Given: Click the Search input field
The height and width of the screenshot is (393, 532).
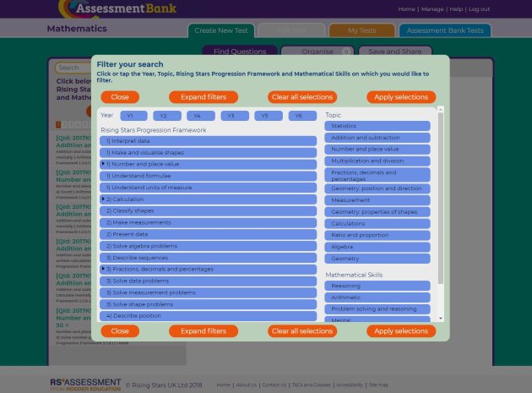Looking at the screenshot, I should coord(73,68).
